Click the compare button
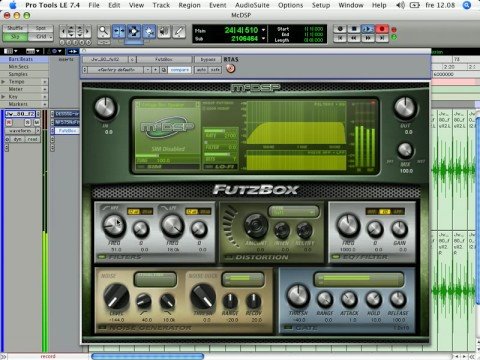Viewport: 480px width, 360px height. pos(180,70)
